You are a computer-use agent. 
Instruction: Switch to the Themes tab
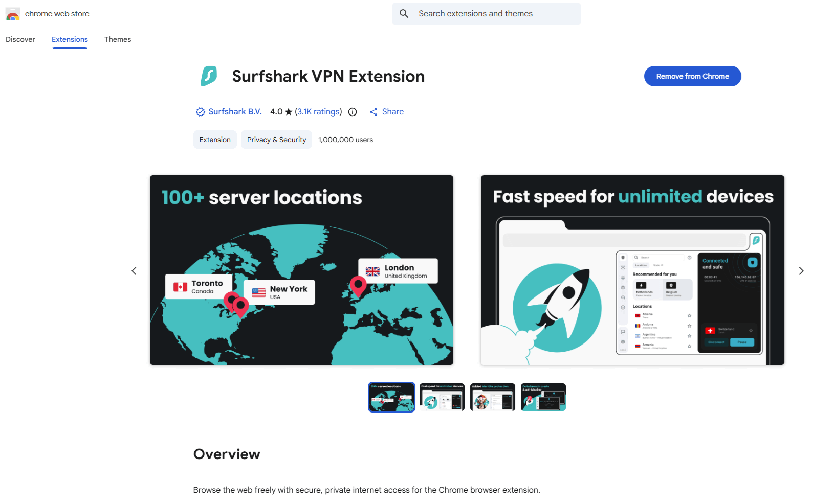[x=118, y=39]
